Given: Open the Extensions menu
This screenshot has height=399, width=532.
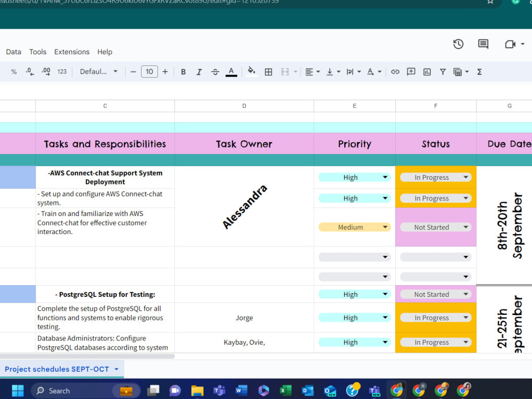Looking at the screenshot, I should coord(72,52).
